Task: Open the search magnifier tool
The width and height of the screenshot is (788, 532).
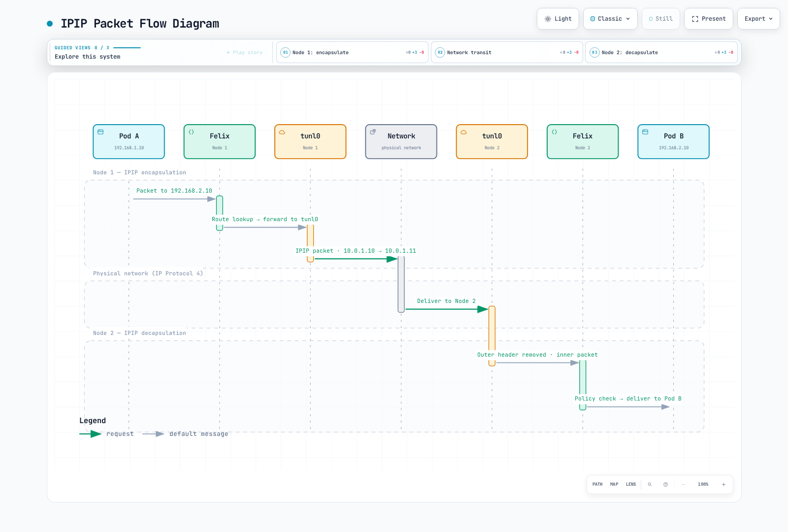Action: (x=650, y=484)
